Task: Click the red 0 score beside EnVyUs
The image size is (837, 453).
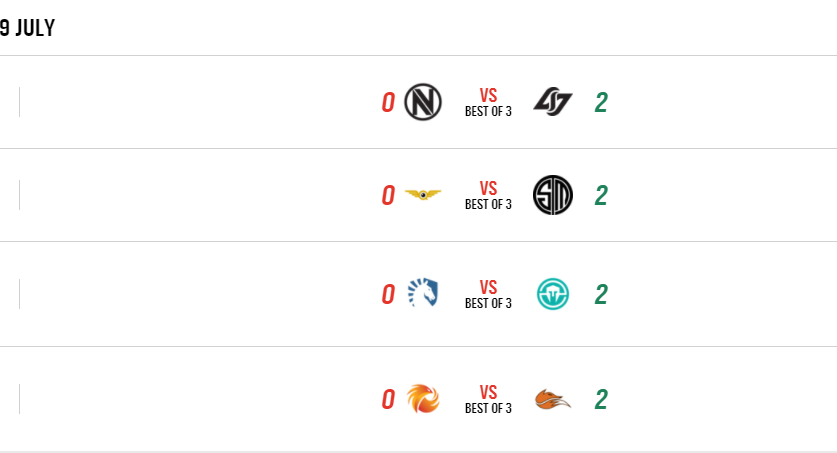Action: pos(388,103)
